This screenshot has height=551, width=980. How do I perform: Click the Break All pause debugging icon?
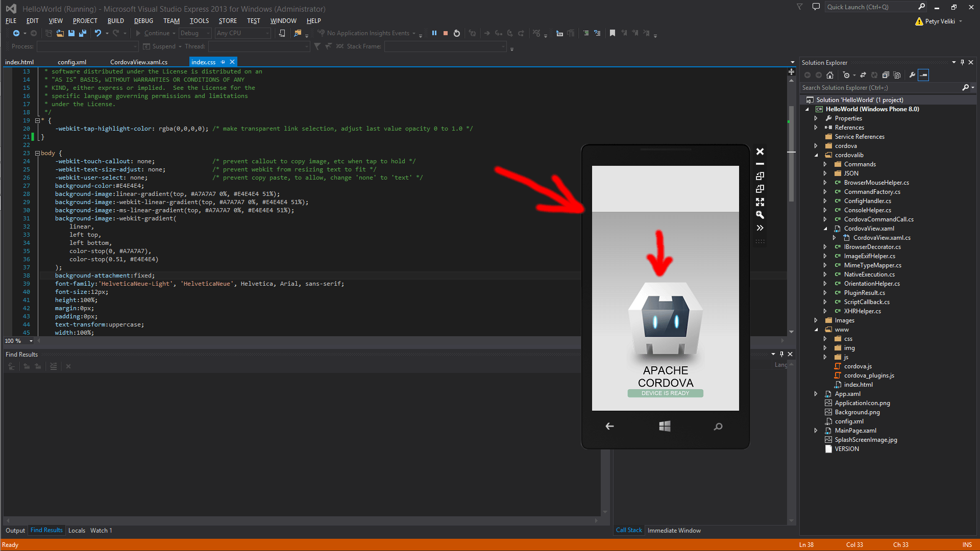click(434, 33)
